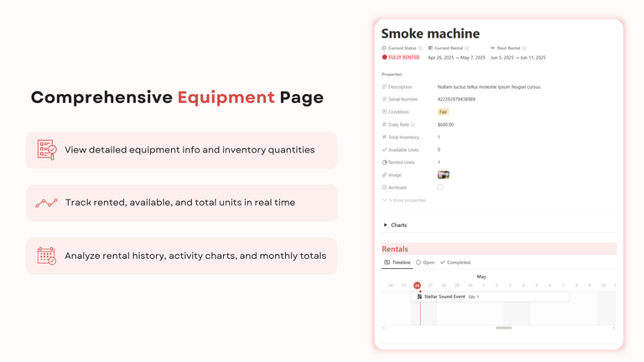The height and width of the screenshot is (362, 644).
Task: Click the line chart tracking icon
Action: (46, 203)
